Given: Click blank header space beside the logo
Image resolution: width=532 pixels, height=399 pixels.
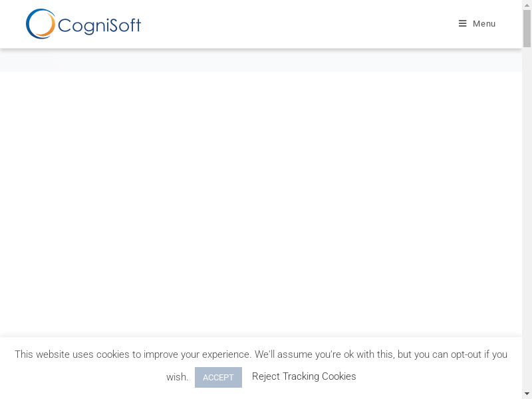Looking at the screenshot, I should (x=299, y=24).
